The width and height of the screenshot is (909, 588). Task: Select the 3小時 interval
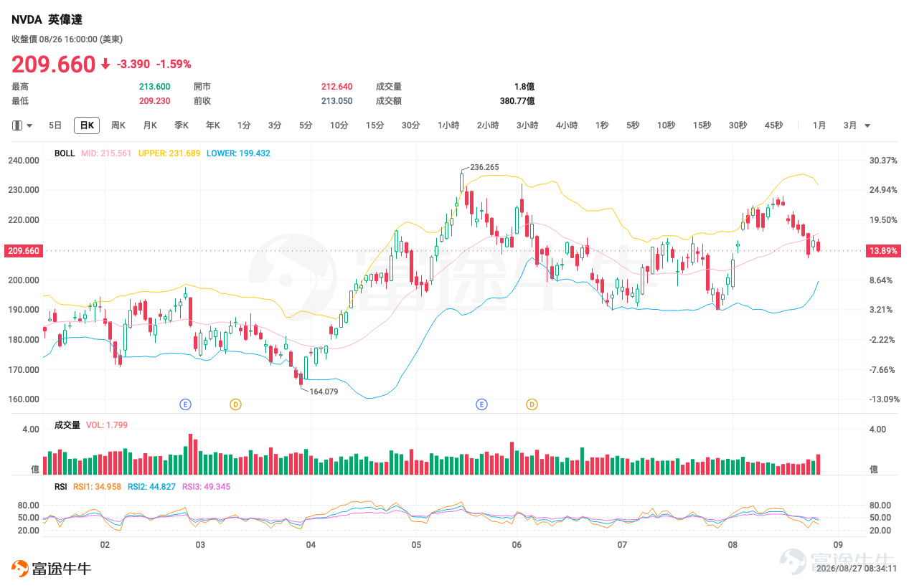(527, 125)
